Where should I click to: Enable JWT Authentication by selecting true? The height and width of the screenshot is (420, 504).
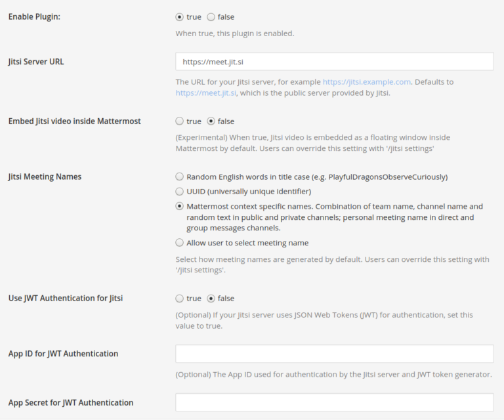(x=180, y=299)
